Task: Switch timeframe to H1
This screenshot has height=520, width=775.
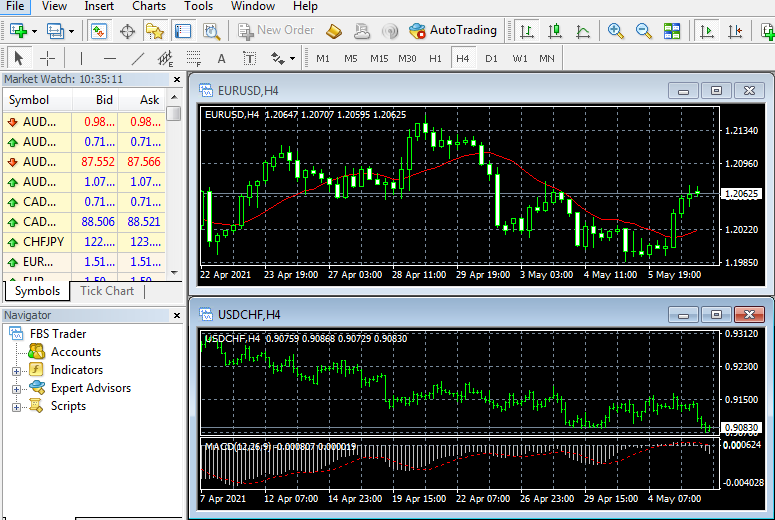Action: tap(435, 58)
